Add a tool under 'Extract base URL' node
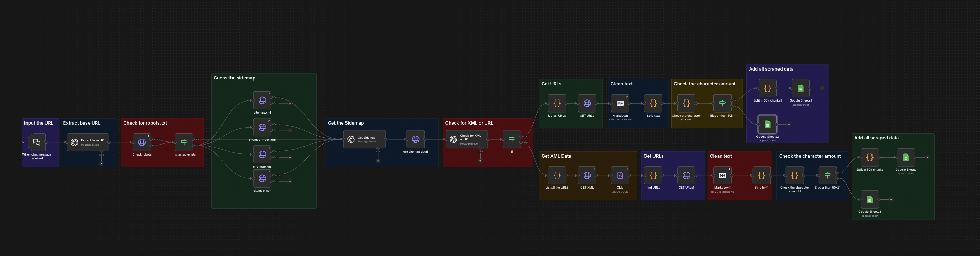Screen dimensions: 980x256 (x=101, y=164)
